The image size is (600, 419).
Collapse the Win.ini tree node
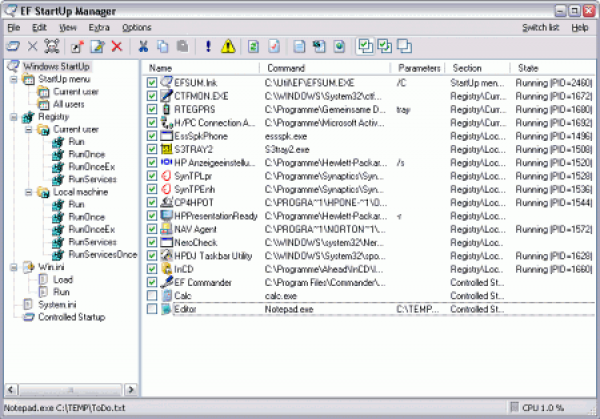(12, 267)
